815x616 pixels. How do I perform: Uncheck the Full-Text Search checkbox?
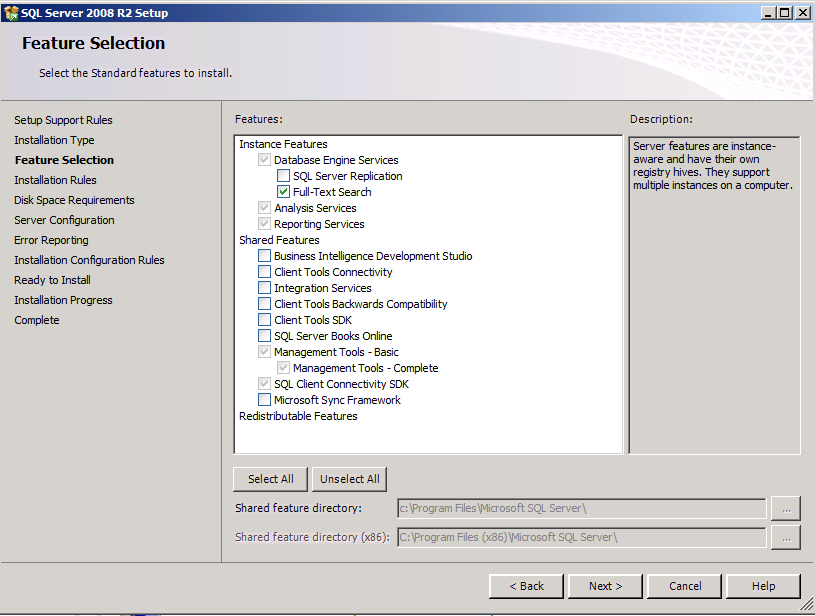(x=283, y=192)
